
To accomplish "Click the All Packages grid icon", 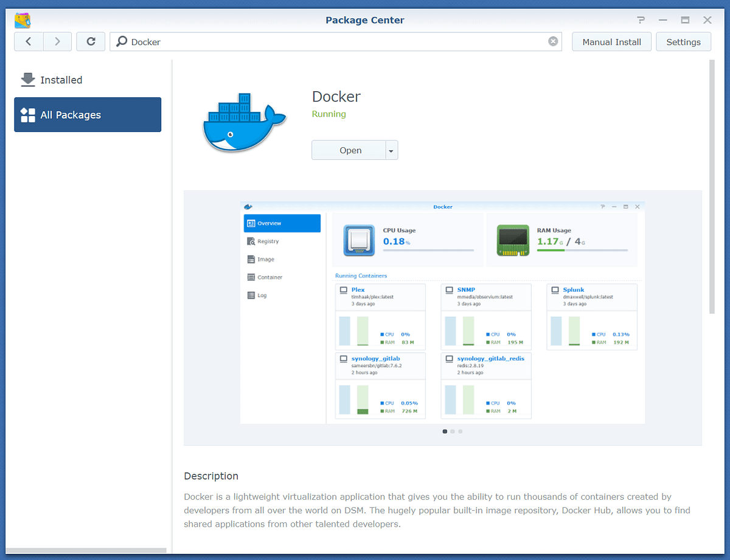I will 28,114.
